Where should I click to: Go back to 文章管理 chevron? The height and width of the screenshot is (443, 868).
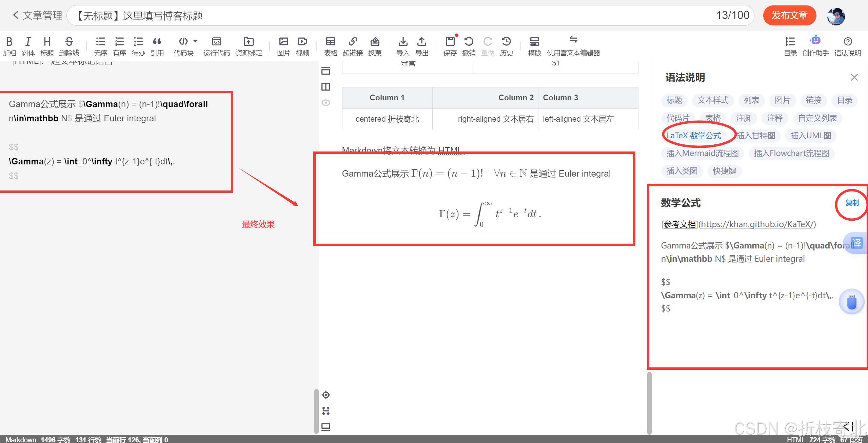[16, 15]
